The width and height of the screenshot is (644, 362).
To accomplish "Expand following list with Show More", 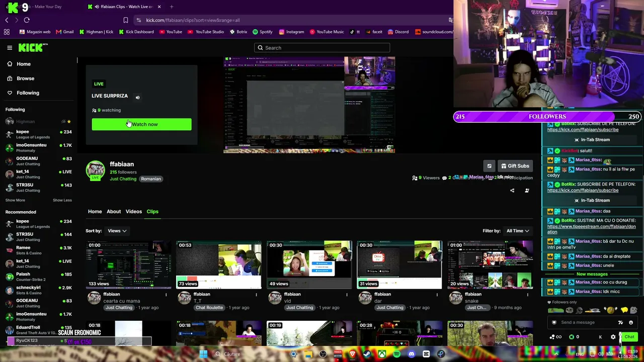I will (x=15, y=200).
